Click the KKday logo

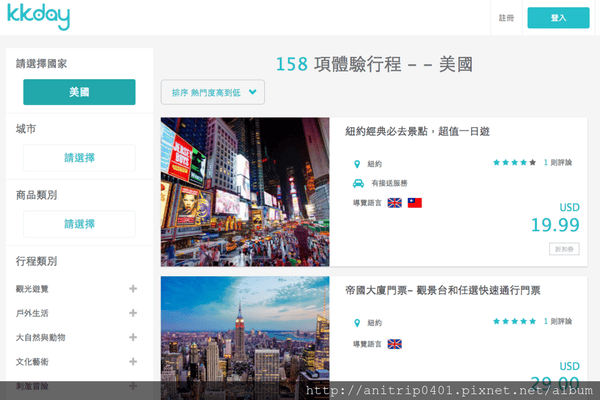pos(38,16)
